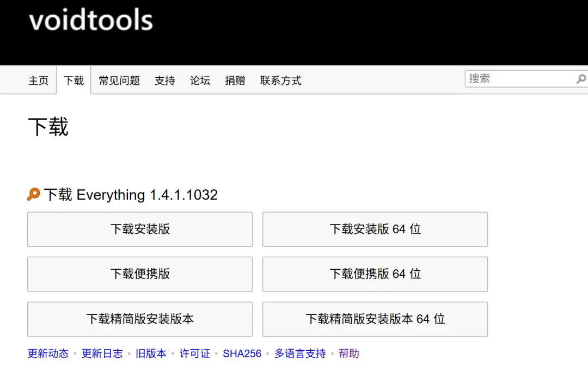Viewport: 588px width, 366px height.
Task: Open the 更新动态 link
Action: (48, 353)
